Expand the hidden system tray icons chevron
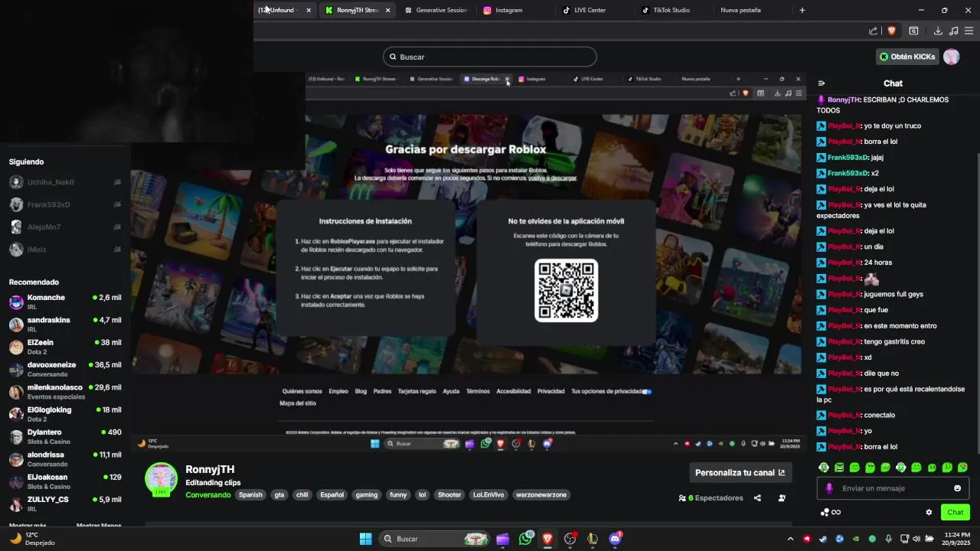This screenshot has width=980, height=551. click(791, 539)
